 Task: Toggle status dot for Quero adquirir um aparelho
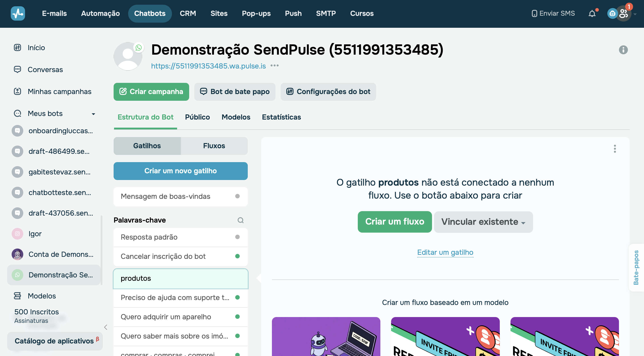click(x=237, y=317)
